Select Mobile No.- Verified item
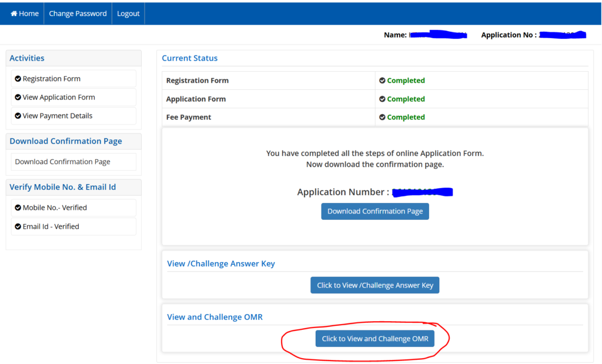Image resolution: width=602 pixels, height=364 pixels. [x=55, y=208]
